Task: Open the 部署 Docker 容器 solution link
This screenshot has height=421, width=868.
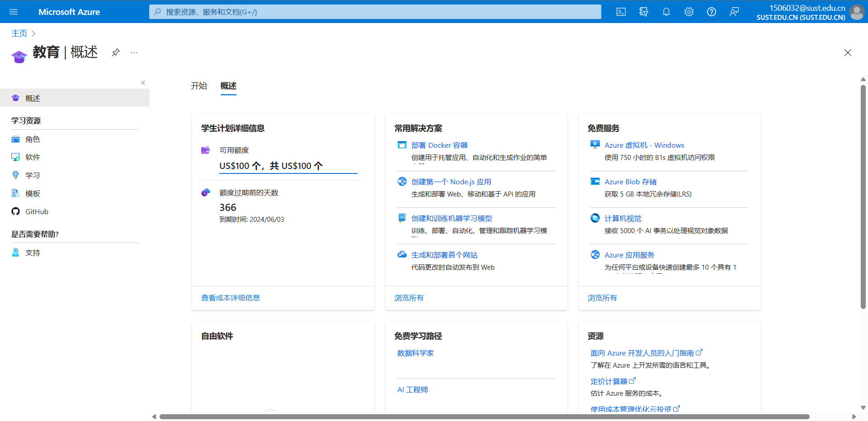Action: tap(439, 145)
